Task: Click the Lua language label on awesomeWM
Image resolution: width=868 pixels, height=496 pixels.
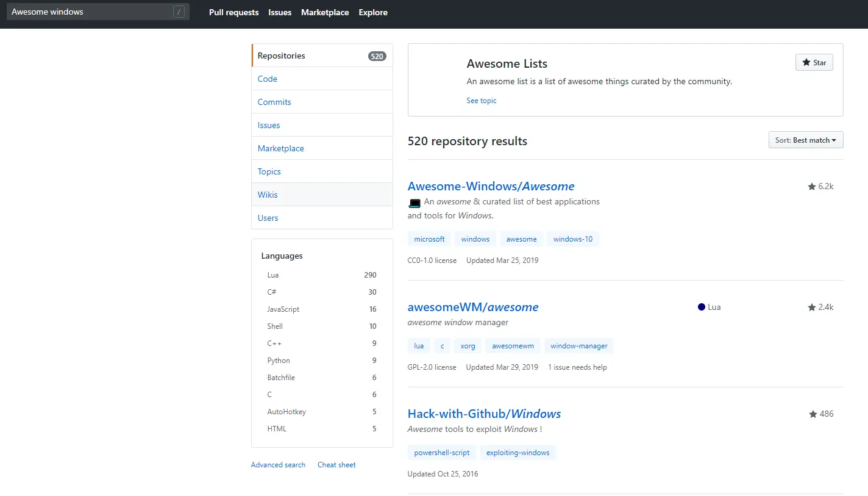Action: point(714,307)
